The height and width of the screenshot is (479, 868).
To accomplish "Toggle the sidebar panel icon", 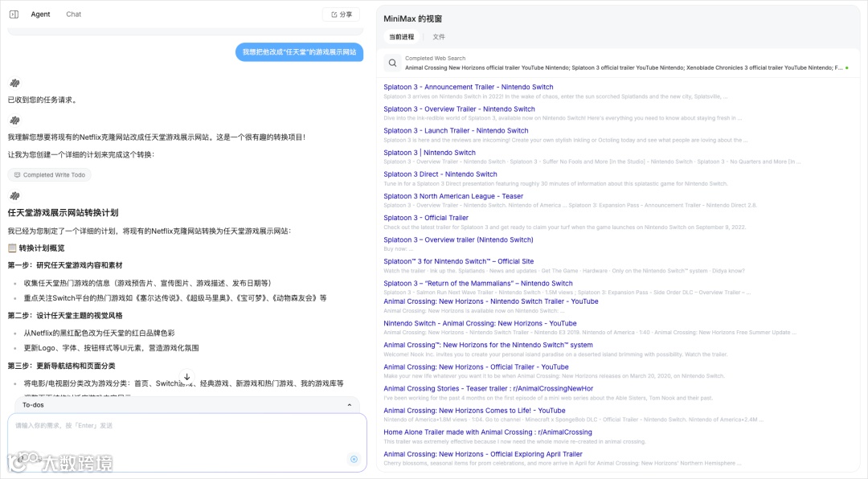I will point(14,14).
